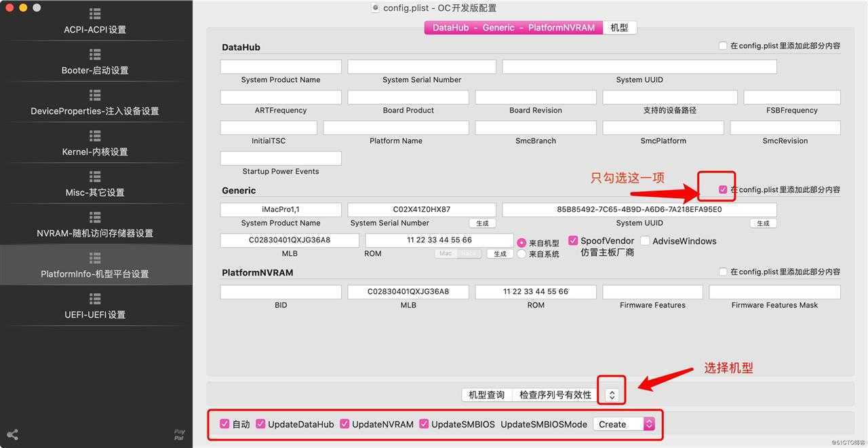Click the DataHub SmcRevision field
Image resolution: width=868 pixels, height=448 pixels.
785,128
